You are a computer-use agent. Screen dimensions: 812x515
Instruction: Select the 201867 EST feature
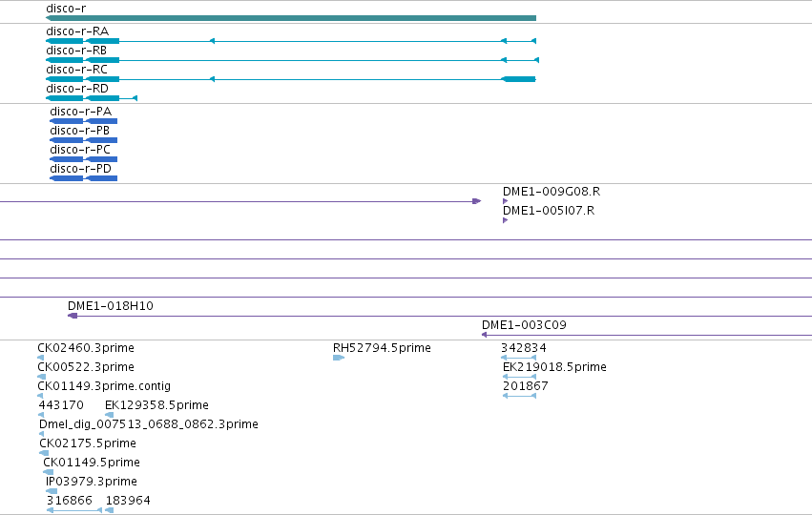519,396
